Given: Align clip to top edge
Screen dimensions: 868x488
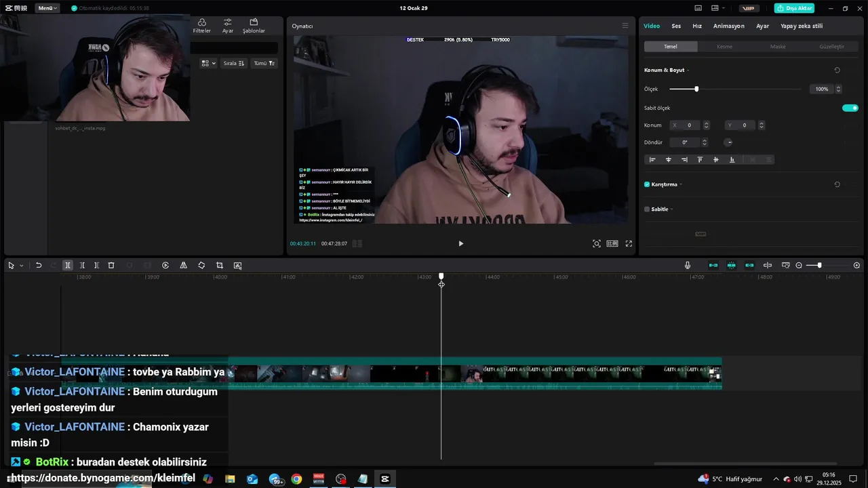Looking at the screenshot, I should [700, 160].
